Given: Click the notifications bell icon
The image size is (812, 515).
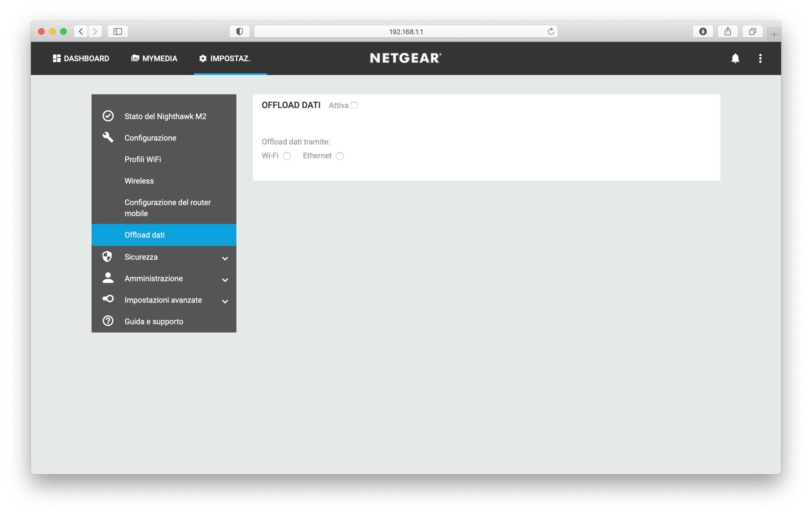Looking at the screenshot, I should pyautogui.click(x=735, y=58).
